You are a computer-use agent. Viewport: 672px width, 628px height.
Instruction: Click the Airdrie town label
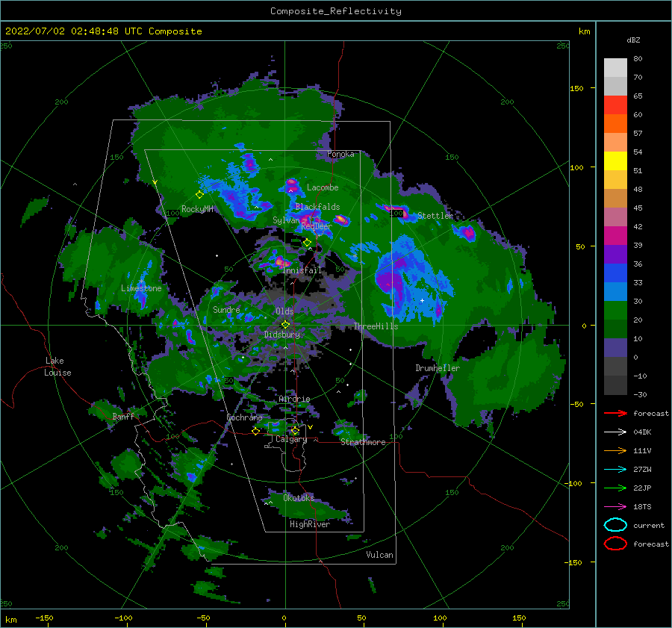click(294, 399)
